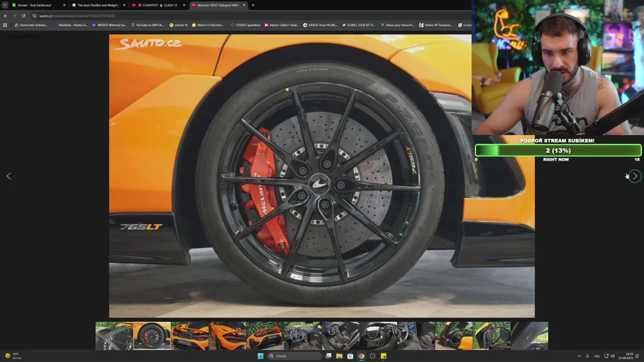644x362 pixels.
Task: Select first thumbnail of dark car rear
Action: click(x=114, y=336)
